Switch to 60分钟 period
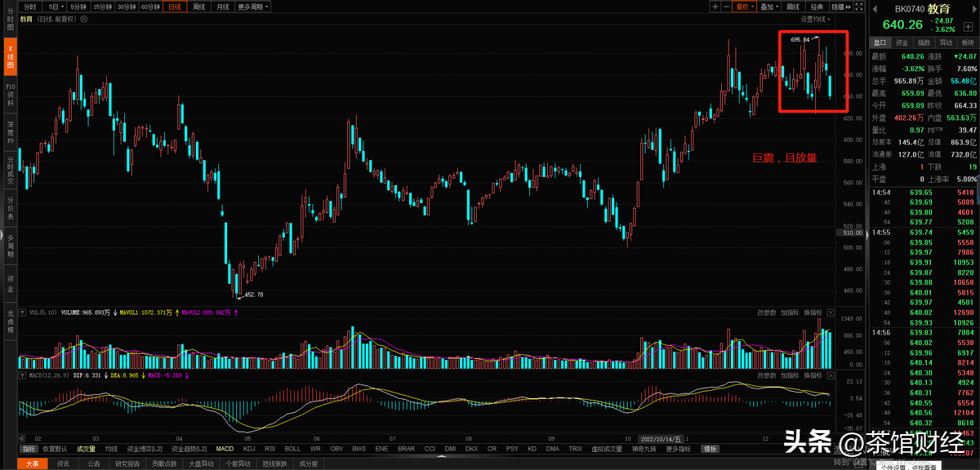980x470 pixels. point(150,7)
